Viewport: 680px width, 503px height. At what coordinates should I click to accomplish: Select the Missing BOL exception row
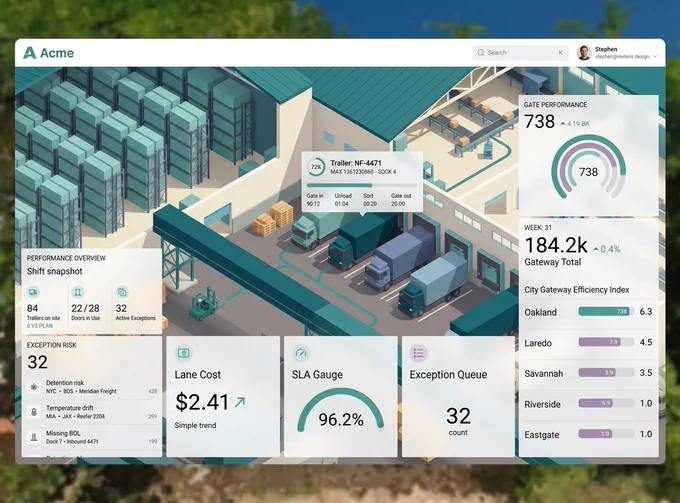(92, 437)
